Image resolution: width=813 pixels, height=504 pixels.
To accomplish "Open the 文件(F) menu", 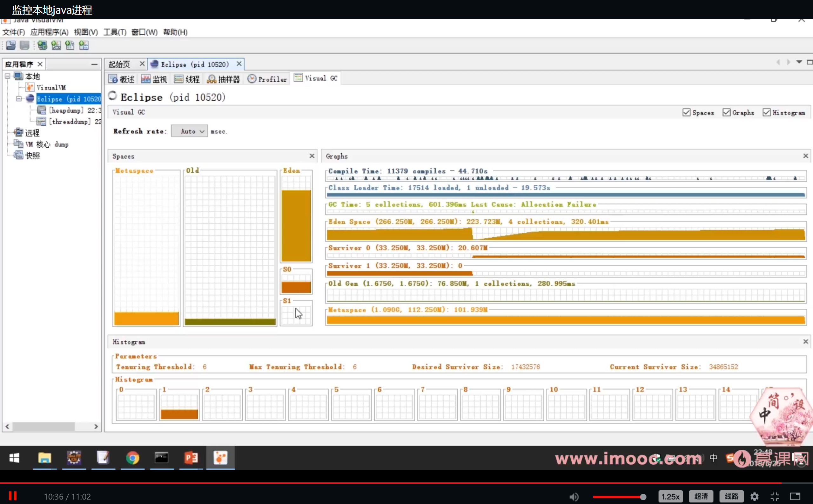I will coord(13,32).
